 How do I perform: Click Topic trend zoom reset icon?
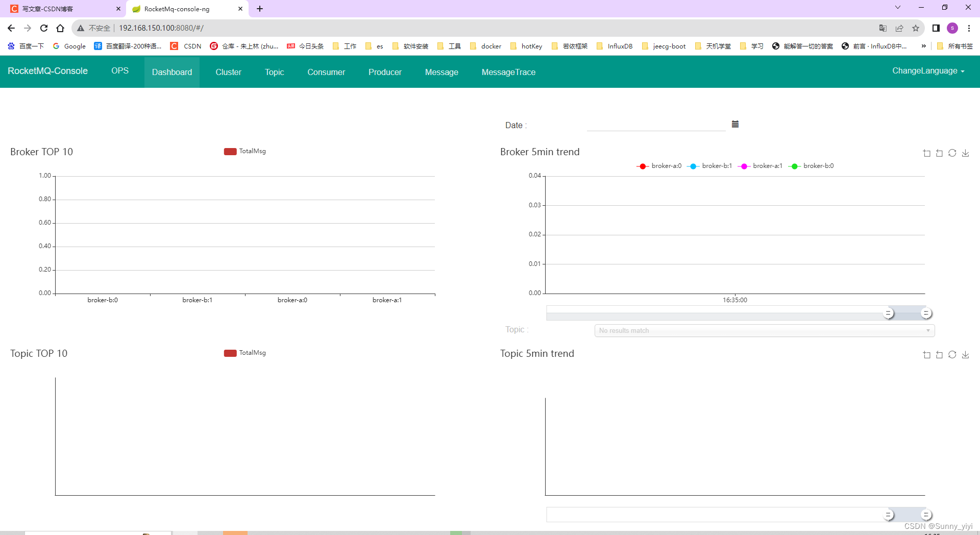(940, 355)
